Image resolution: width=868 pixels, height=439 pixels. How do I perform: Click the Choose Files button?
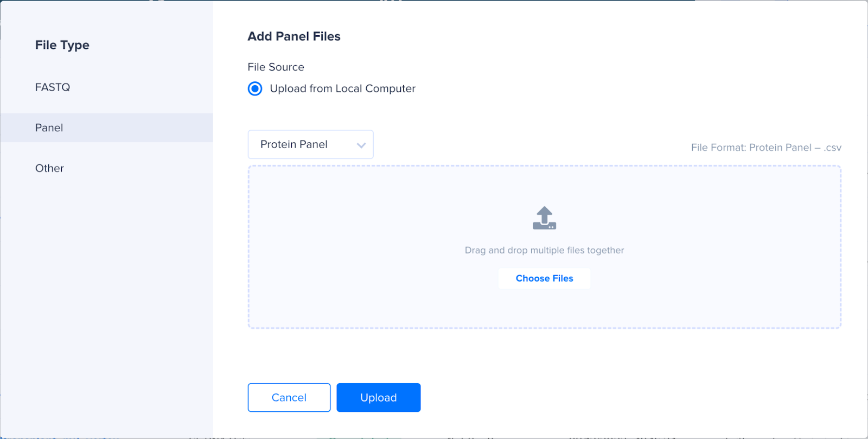tap(544, 278)
